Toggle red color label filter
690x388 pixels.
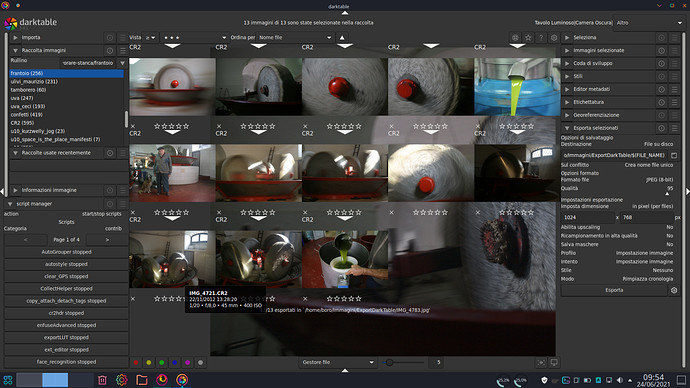pyautogui.click(x=136, y=362)
